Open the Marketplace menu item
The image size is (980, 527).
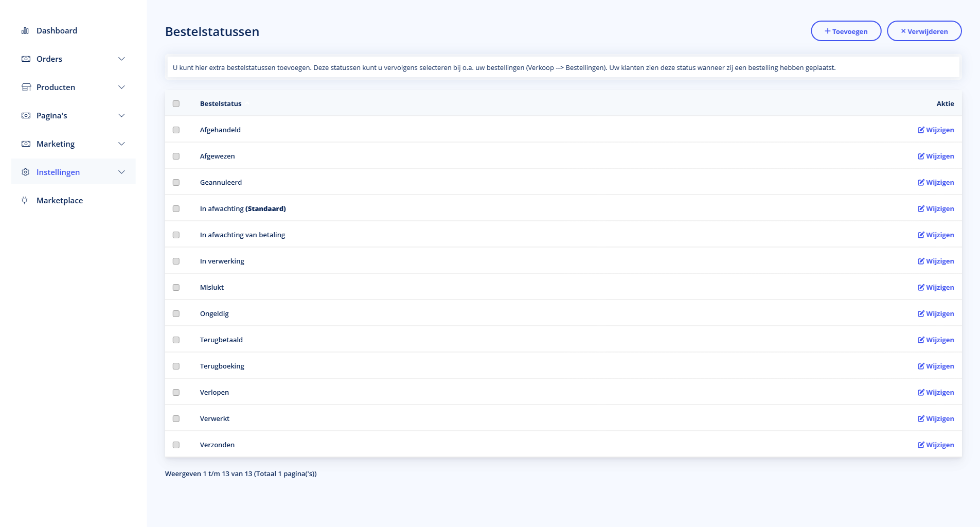click(x=60, y=201)
